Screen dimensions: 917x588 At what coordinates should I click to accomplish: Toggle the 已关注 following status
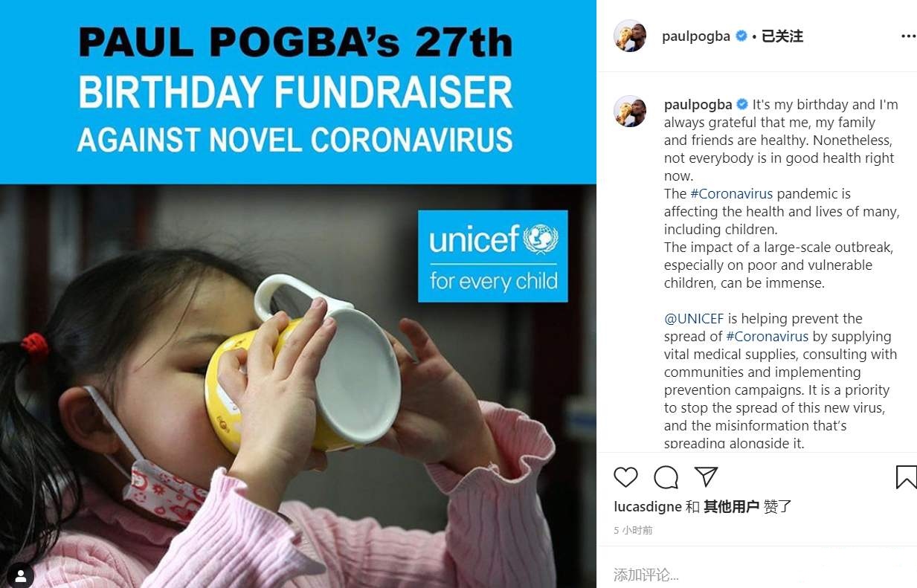pyautogui.click(x=782, y=36)
